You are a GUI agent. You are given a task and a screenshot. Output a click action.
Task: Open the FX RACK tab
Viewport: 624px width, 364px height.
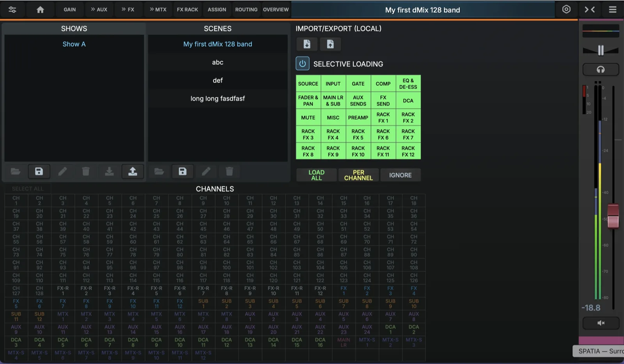tap(187, 9)
